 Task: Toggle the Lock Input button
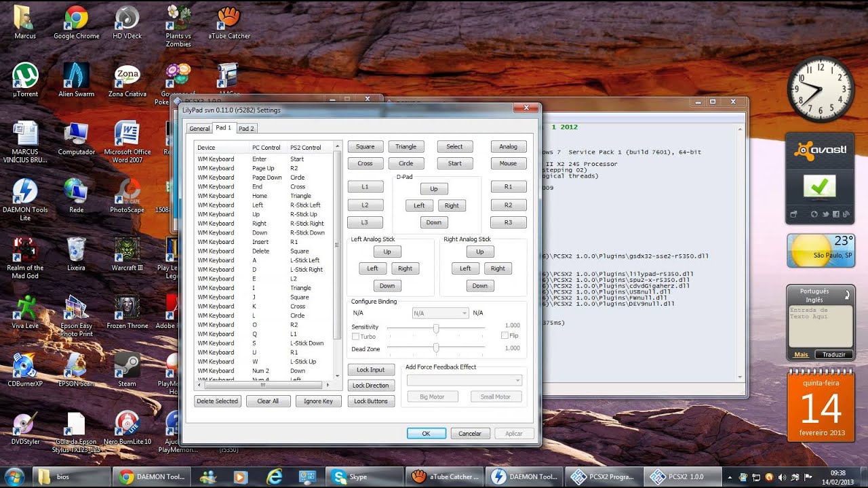click(x=371, y=370)
